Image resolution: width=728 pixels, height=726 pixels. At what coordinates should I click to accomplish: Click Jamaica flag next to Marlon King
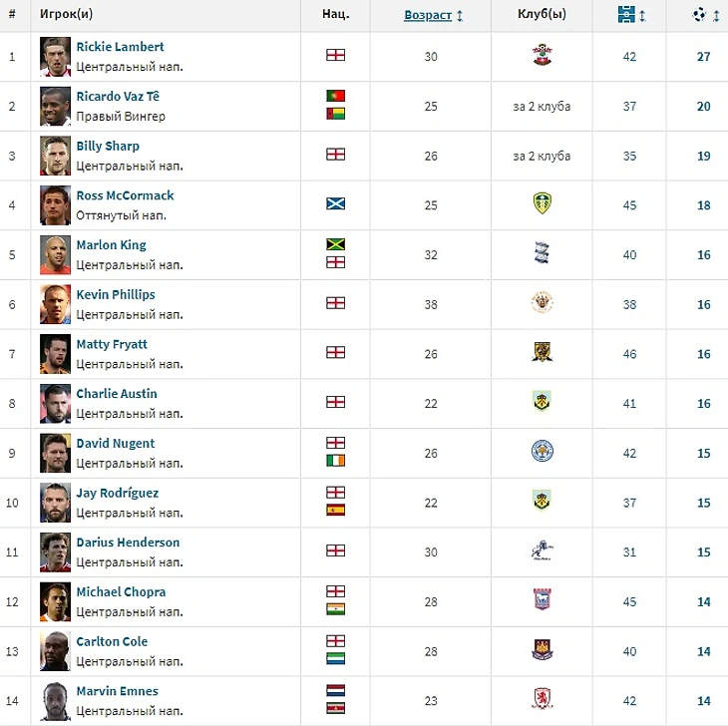(x=335, y=244)
